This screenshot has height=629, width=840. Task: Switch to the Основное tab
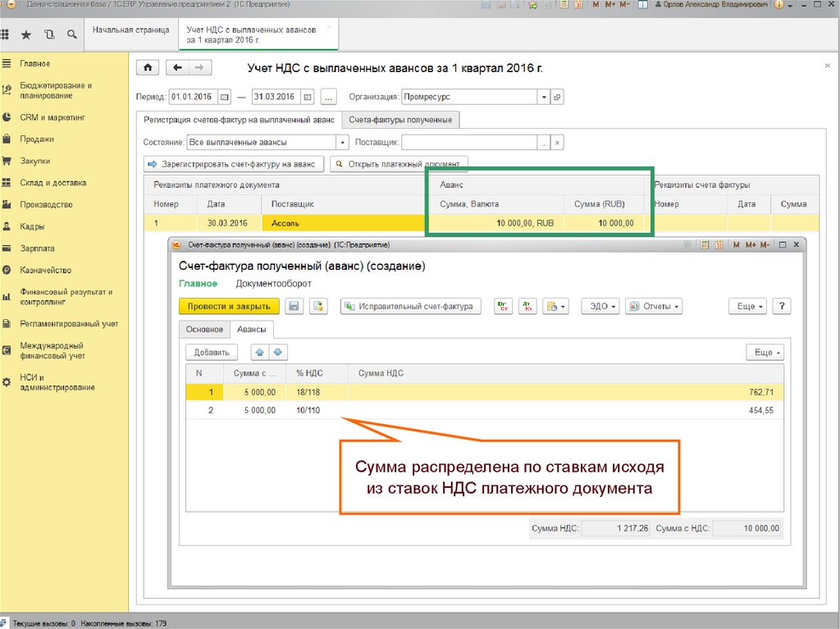pyautogui.click(x=204, y=329)
